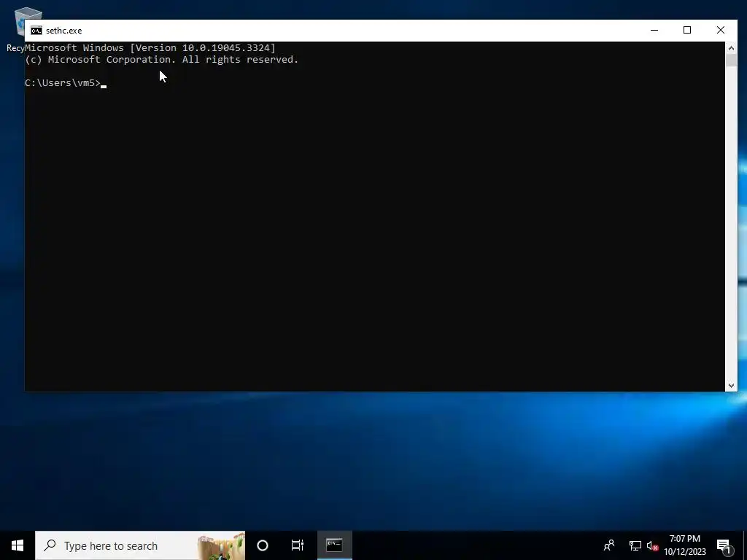This screenshot has width=747, height=560.
Task: Open Cortana circle icon on taskbar
Action: coord(263,545)
